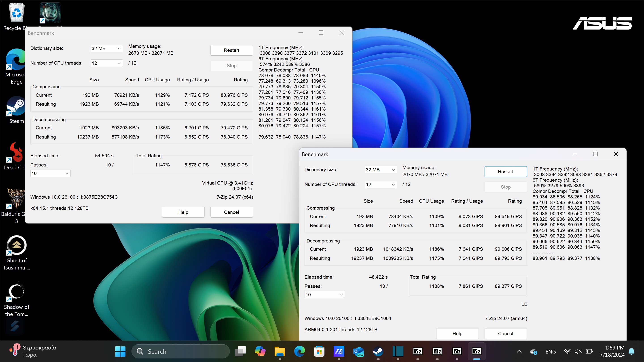
Task: Click the muted volume tray icon
Action: pyautogui.click(x=578, y=351)
